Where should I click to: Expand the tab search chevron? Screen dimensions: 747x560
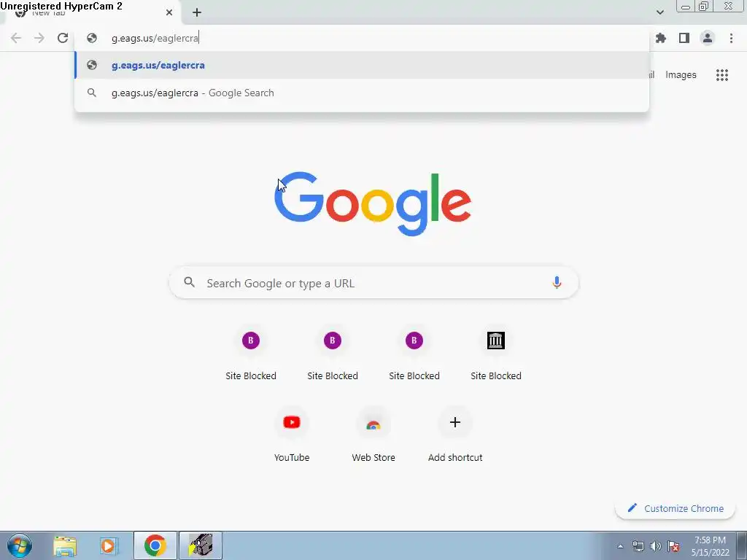coord(660,12)
